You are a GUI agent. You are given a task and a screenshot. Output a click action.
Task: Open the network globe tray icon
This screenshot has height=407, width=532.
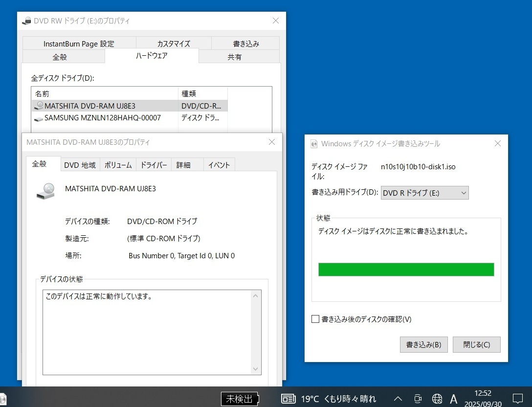click(437, 399)
